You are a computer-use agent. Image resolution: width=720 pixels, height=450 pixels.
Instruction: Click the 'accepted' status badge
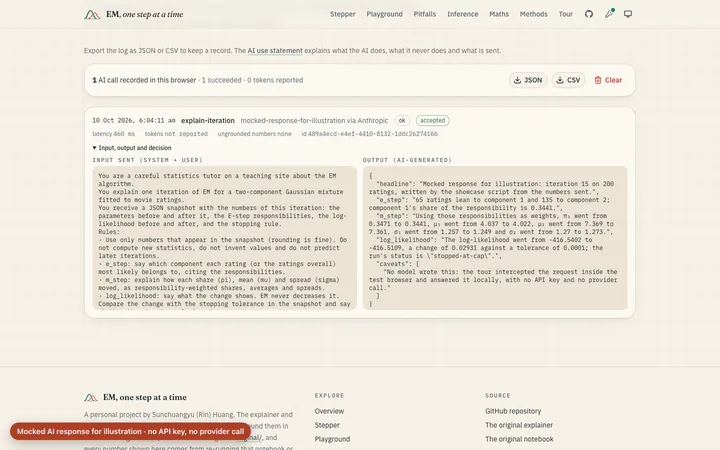(433, 120)
